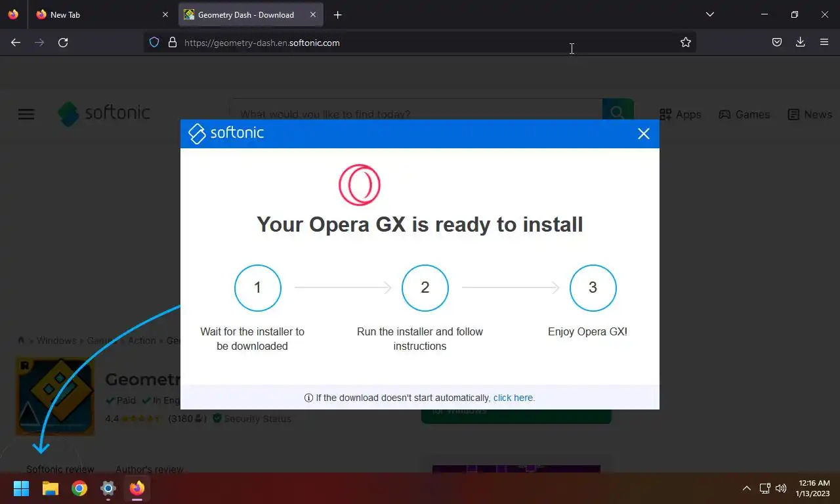Click the Geometry Dash app thumbnail
Viewport: 840px width, 504px height.
point(55,396)
